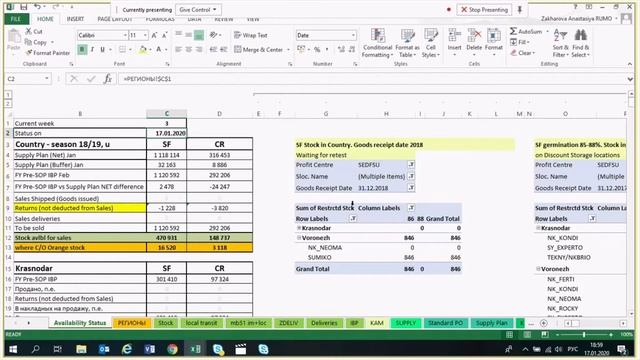The height and width of the screenshot is (360, 640).
Task: Select the Returns (not deducted from Sales) yellow cell
Action: pos(80,208)
